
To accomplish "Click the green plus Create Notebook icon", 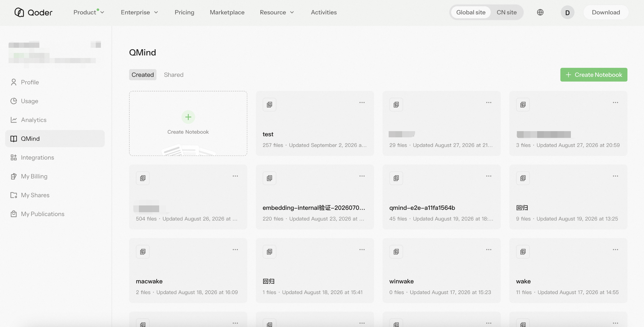I will [x=188, y=117].
